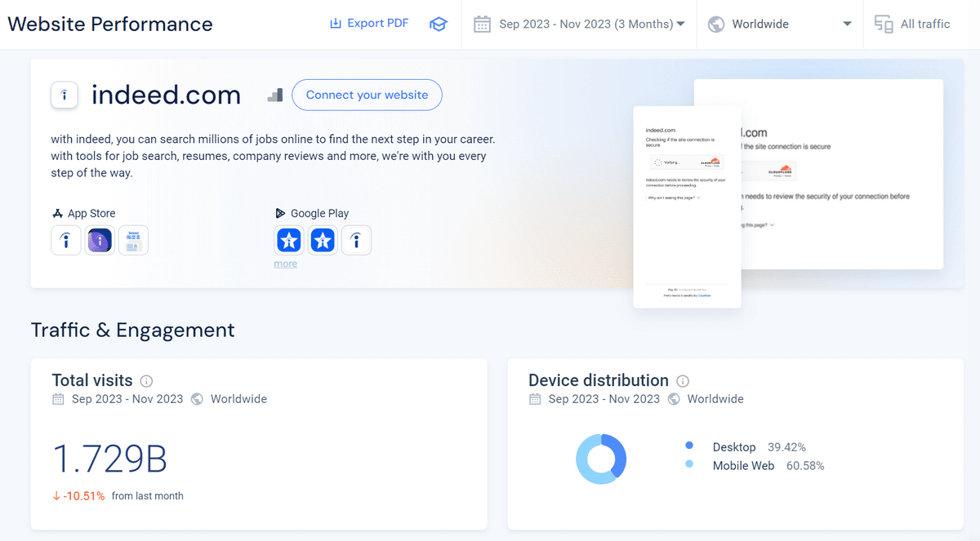The width and height of the screenshot is (980, 541).
Task: Click the more link under Google Play
Action: tap(286, 264)
